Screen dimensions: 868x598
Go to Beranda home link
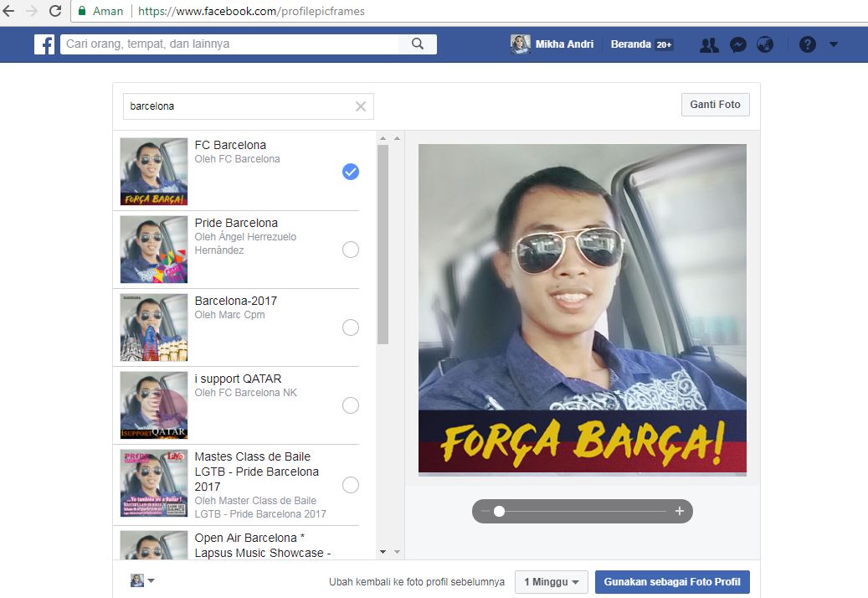point(630,44)
